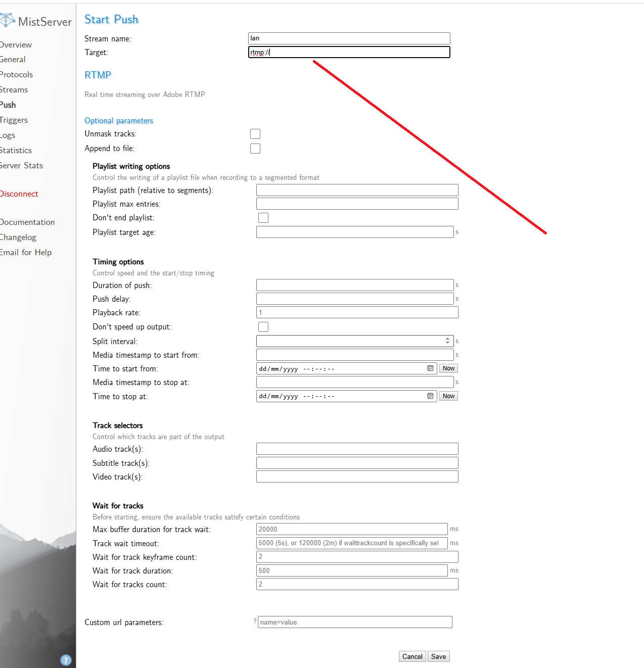Click the Playlist target age field
Image resolution: width=644 pixels, height=668 pixels.
click(355, 232)
